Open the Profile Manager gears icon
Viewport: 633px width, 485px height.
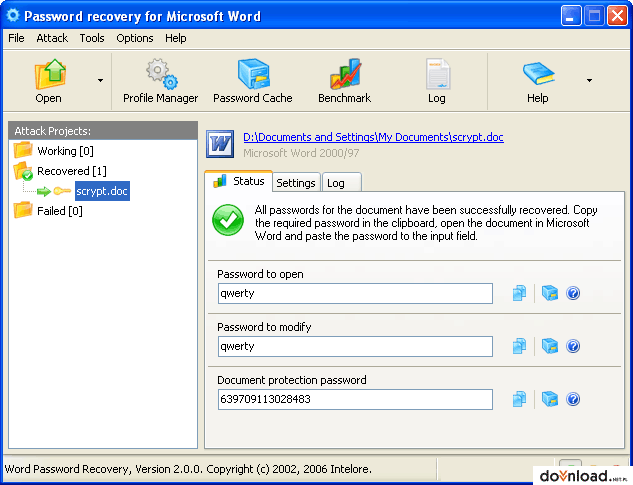161,74
